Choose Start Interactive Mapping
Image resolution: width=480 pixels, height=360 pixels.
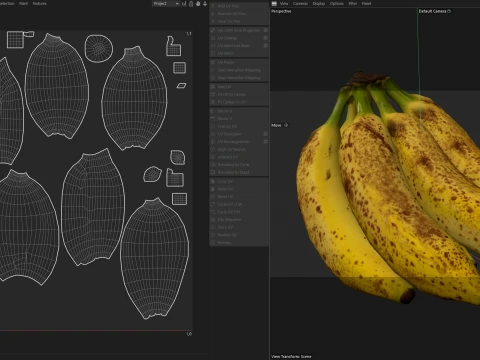point(239,70)
